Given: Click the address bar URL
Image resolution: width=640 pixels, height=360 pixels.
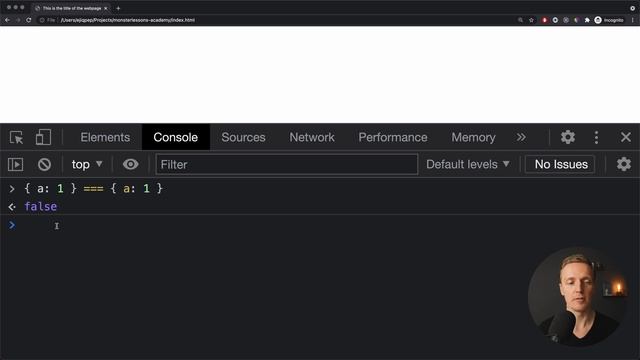Looking at the screenshot, I should [128, 20].
